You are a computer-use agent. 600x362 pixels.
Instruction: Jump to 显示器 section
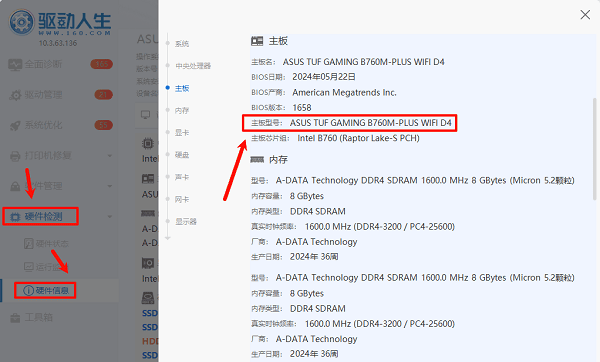186,222
